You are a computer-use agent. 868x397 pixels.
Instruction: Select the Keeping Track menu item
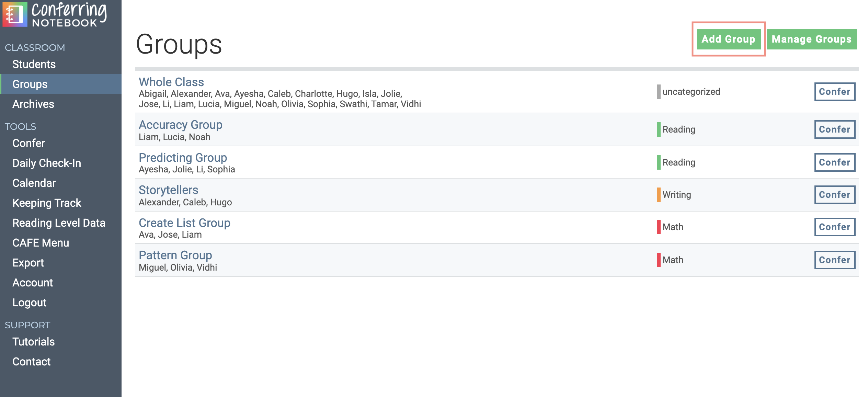pos(46,202)
